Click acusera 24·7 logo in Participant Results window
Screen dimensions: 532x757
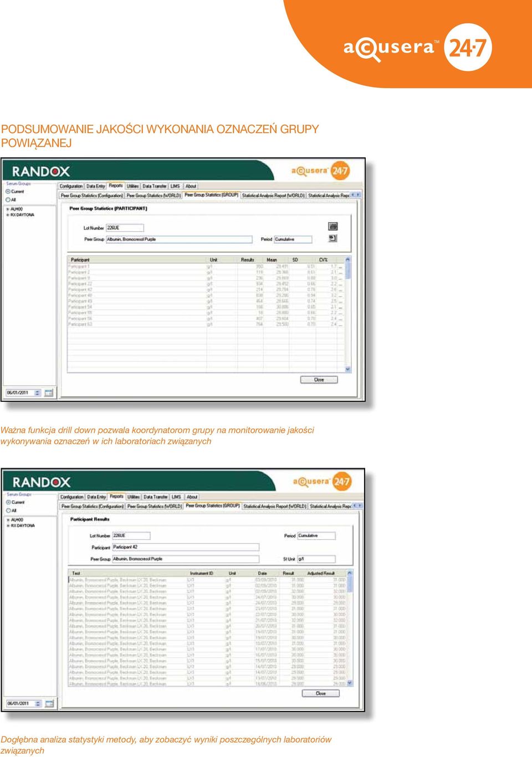click(x=322, y=481)
